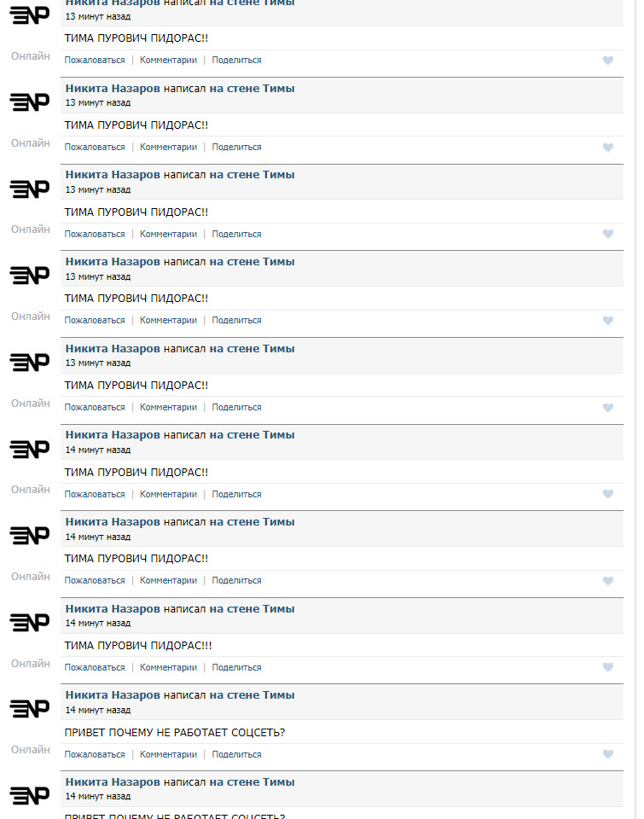
Task: Click Поделиться on the third post from top
Action: 236,234
